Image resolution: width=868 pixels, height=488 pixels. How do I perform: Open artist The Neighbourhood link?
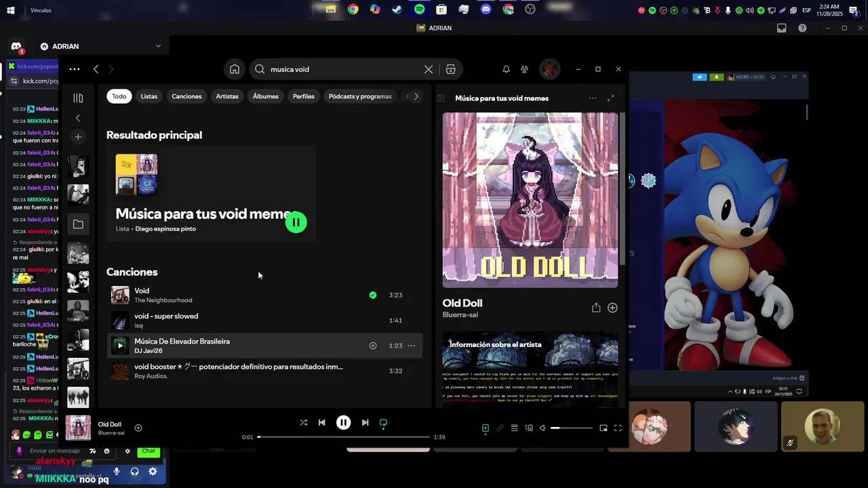tap(163, 300)
